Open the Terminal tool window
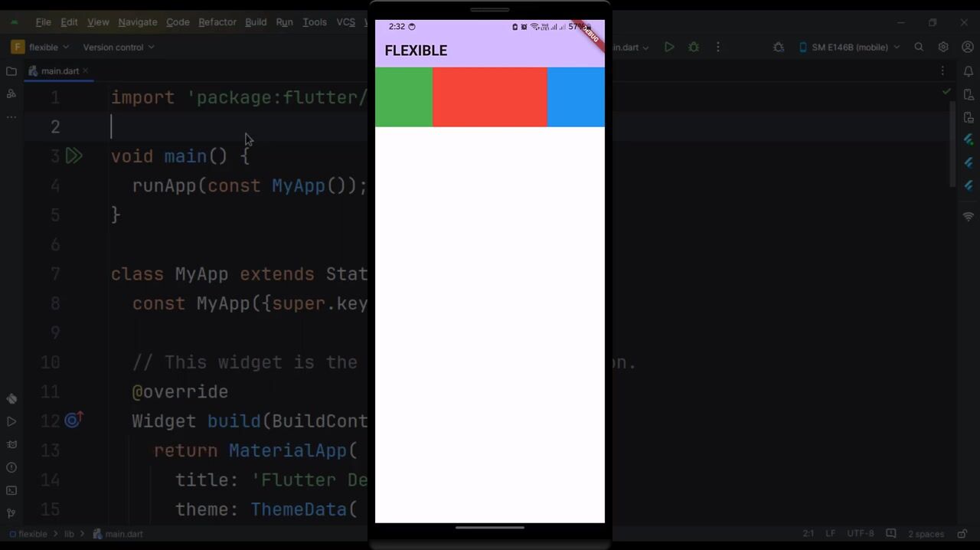This screenshot has height=550, width=980. click(11, 490)
